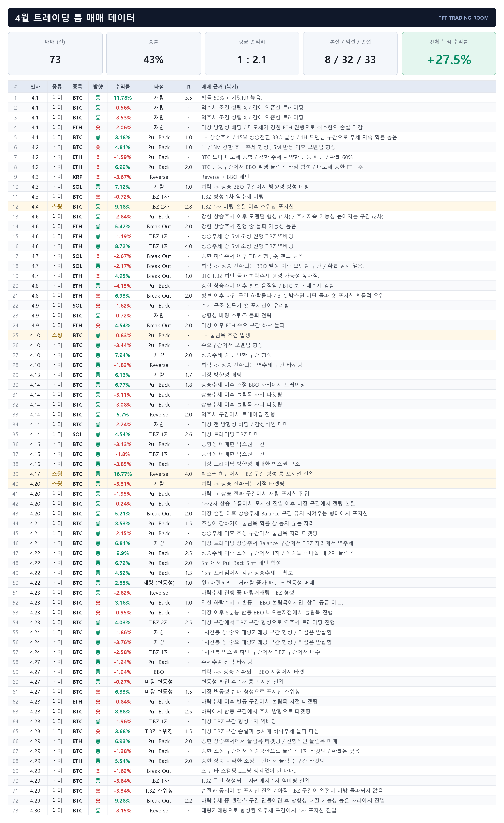504x823 pixels.
Task: Click '5m 에서 Pull Back S 급 패턴 형성'
Action: [241, 563]
